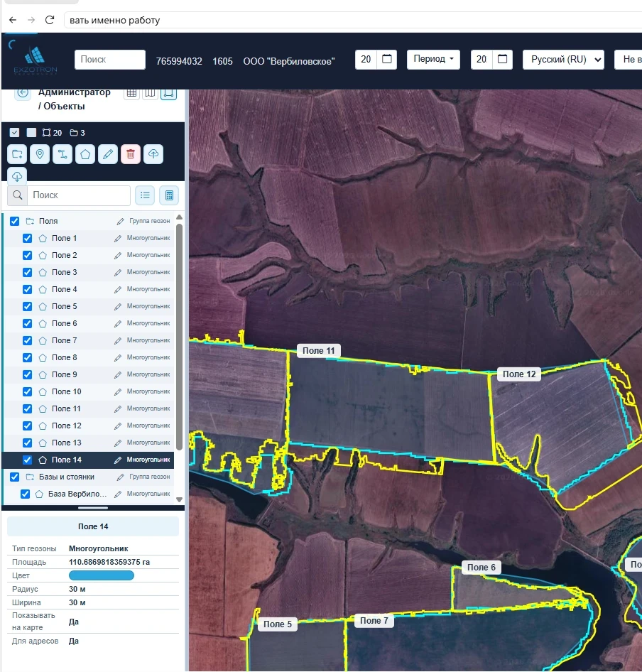642x672 pixels.
Task: Click the Поле 7 label on the map
Action: tap(374, 621)
